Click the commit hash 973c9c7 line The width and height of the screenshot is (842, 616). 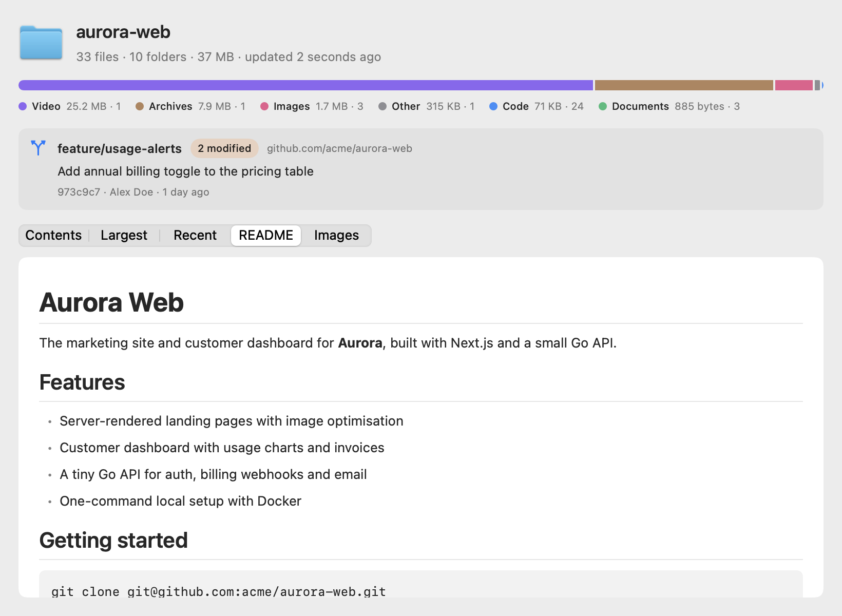tap(133, 192)
